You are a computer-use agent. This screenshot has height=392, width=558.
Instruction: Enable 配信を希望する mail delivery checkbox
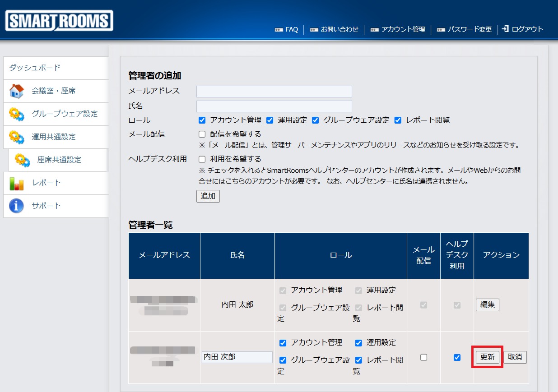click(202, 134)
